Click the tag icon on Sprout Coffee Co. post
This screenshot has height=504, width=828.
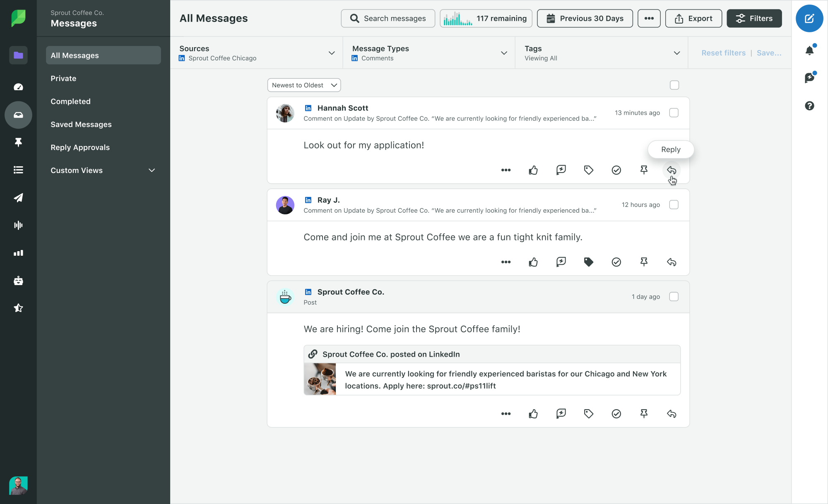tap(588, 414)
